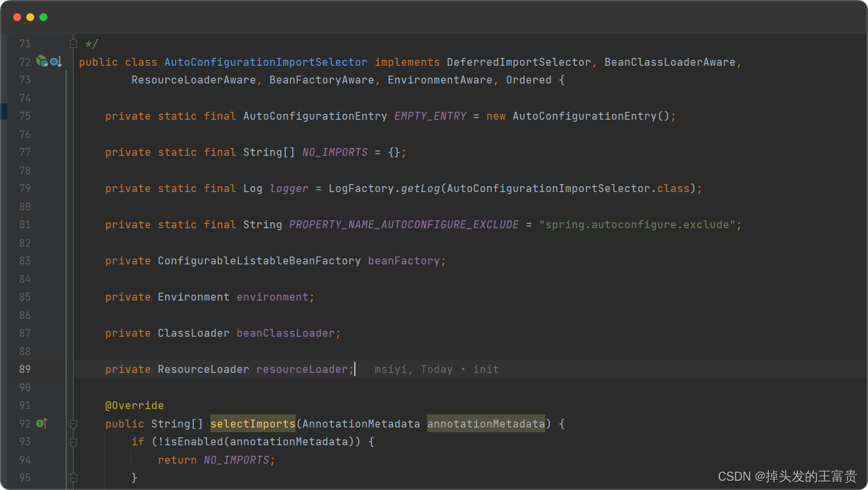
Task: Click the "spring.autoconfigure.exclude" string literal
Action: click(637, 224)
